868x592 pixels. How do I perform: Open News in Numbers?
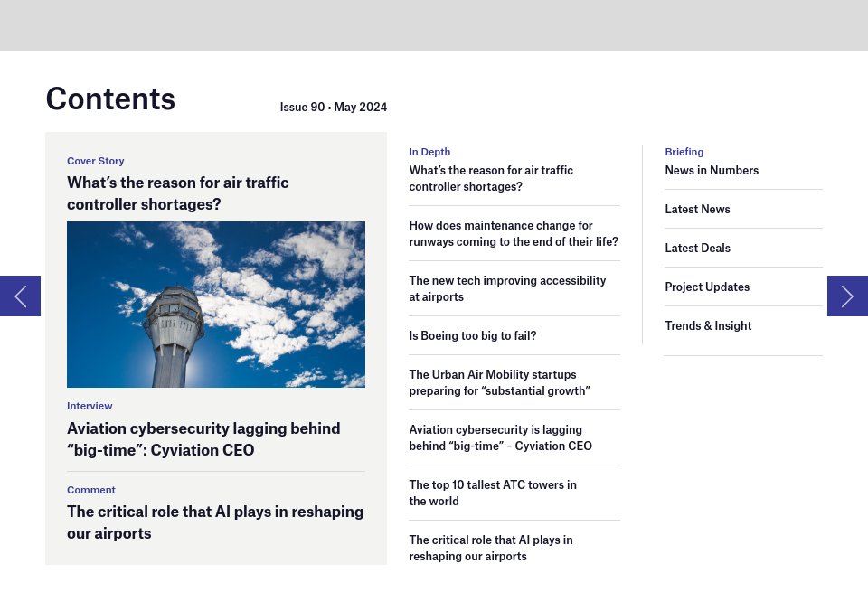pyautogui.click(x=712, y=170)
